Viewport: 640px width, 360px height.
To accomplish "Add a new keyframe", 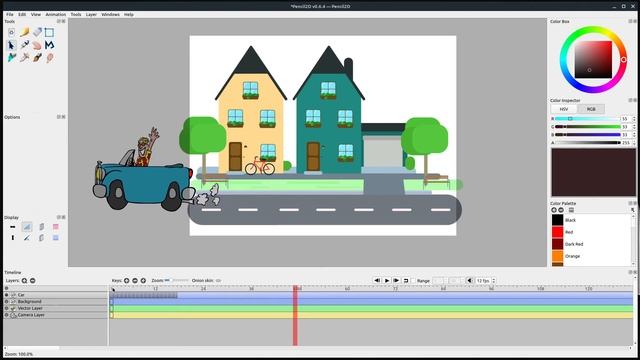I will point(127,280).
